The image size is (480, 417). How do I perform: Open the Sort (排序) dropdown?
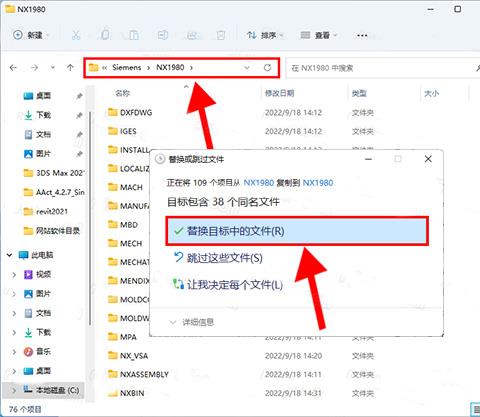[265, 35]
